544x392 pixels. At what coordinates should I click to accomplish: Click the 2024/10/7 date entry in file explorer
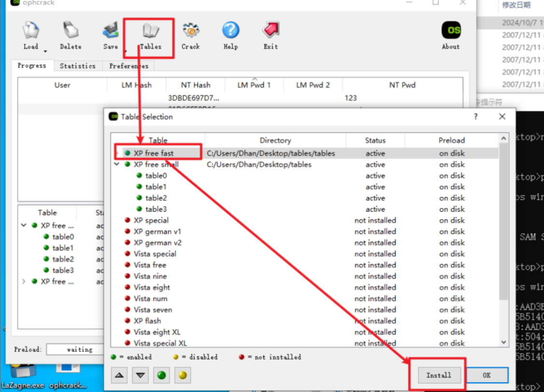click(x=522, y=23)
